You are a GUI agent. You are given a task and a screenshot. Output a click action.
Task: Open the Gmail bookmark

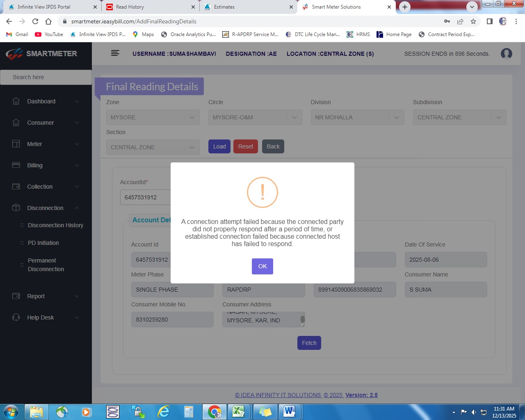click(17, 34)
